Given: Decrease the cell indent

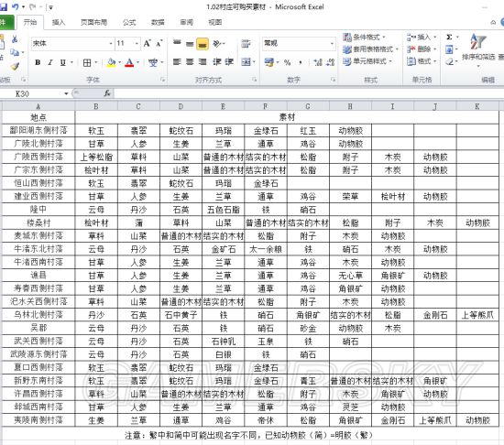Looking at the screenshot, I should (216, 61).
